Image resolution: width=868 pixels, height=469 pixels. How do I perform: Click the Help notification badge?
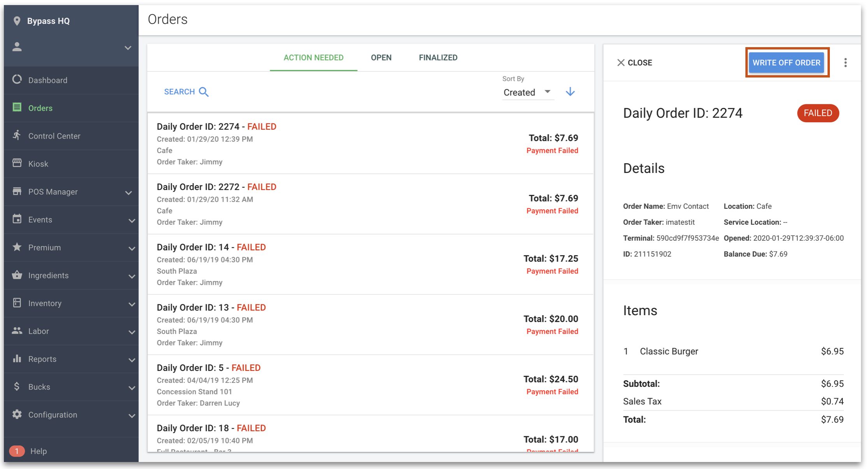tap(17, 451)
